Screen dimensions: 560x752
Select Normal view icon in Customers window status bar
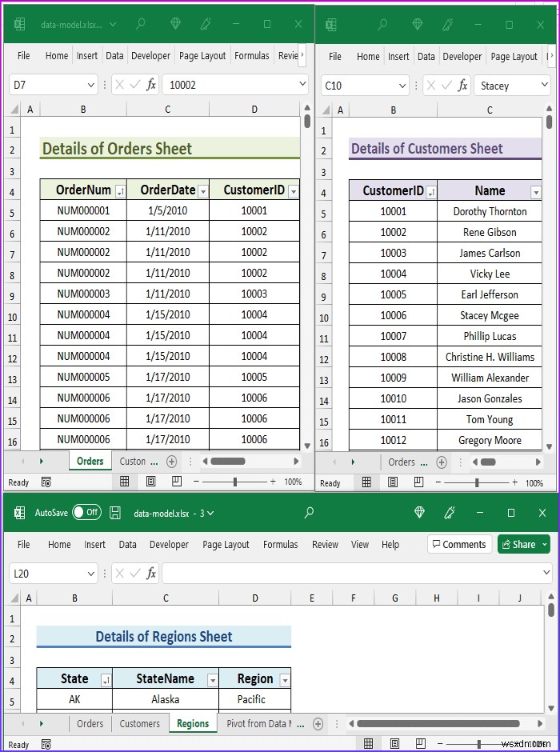(x=366, y=482)
